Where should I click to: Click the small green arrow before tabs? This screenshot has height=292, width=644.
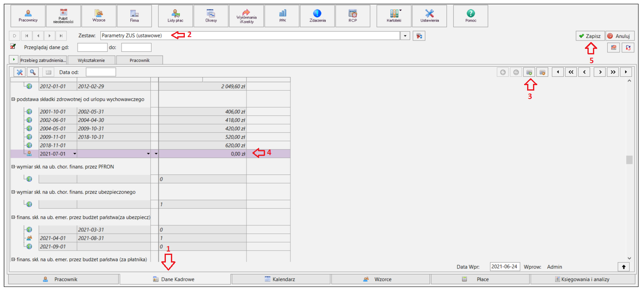(14, 59)
